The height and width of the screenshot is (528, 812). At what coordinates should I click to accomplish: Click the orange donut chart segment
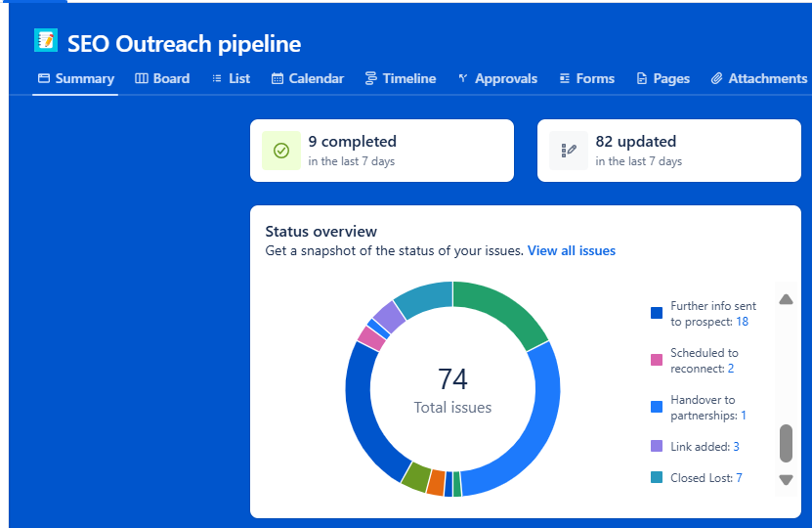pyautogui.click(x=436, y=482)
